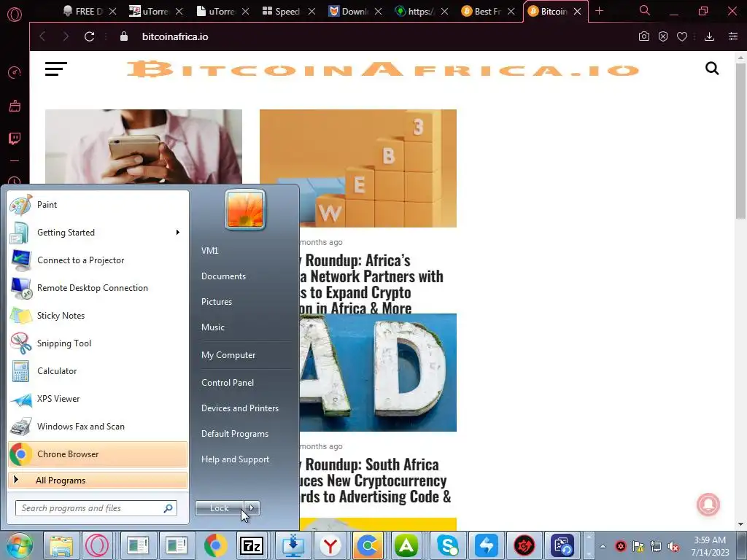The image size is (747, 560).
Task: Show hidden system tray icons
Action: point(603,546)
